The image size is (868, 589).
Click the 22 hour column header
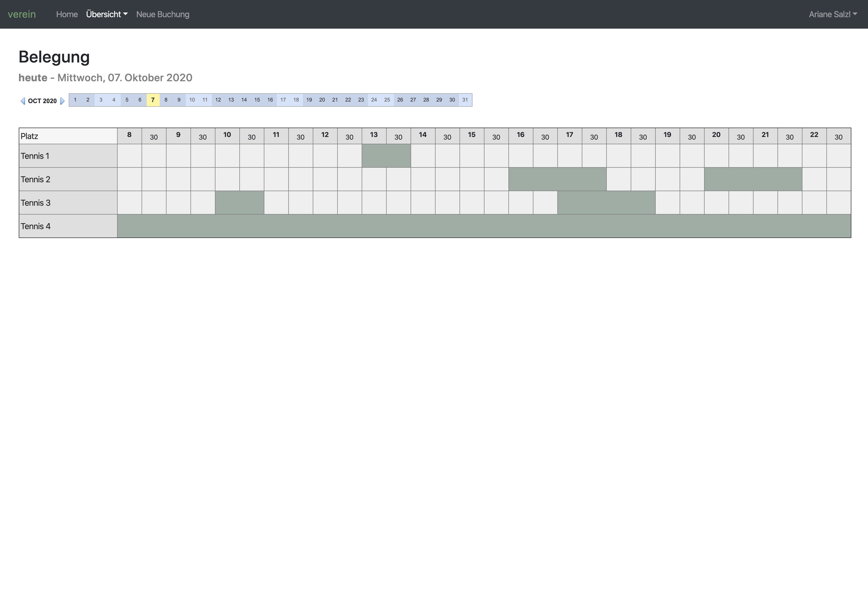point(814,136)
